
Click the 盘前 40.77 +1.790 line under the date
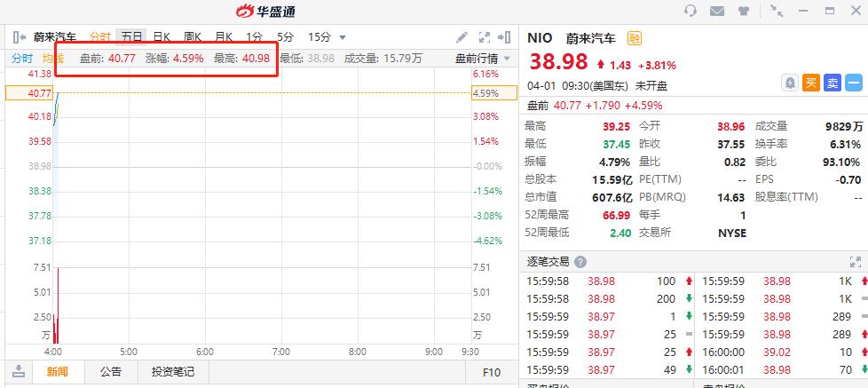tap(595, 105)
